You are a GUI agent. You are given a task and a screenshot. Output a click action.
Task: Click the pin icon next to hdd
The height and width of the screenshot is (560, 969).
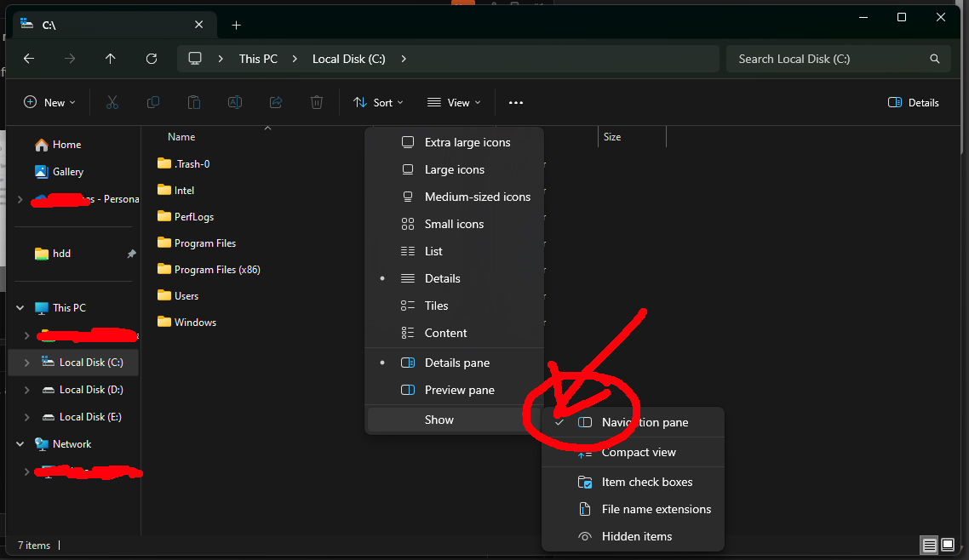pos(131,254)
